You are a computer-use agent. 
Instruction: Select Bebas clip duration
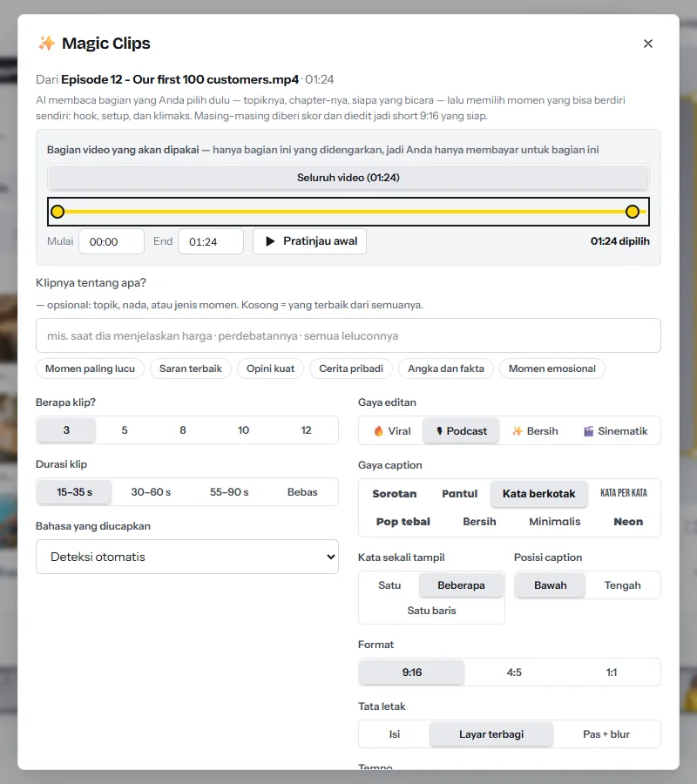302,492
